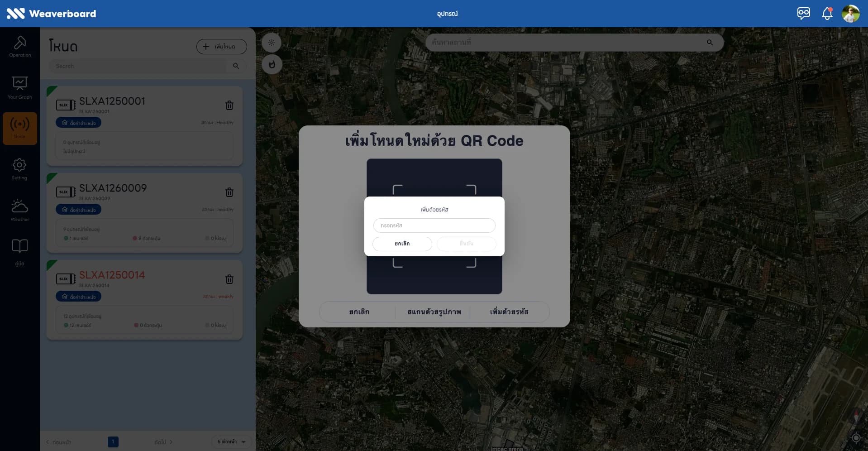Click the Weaverboard logo

[x=51, y=14]
